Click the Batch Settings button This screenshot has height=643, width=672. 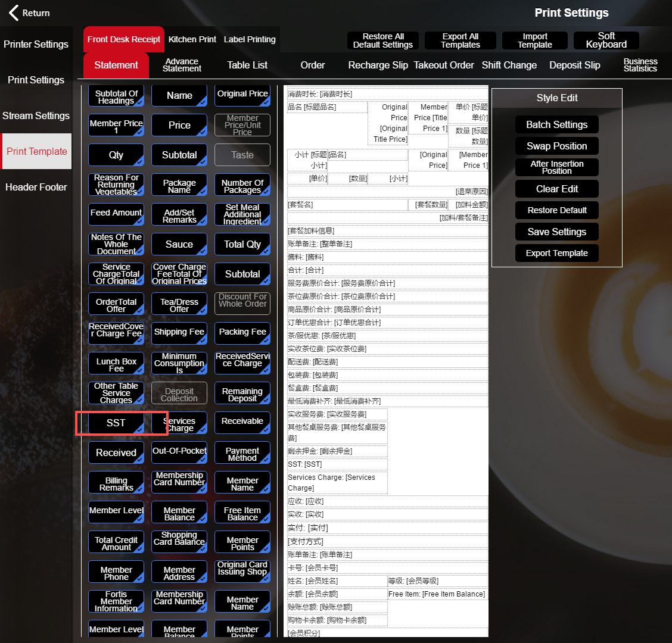coord(556,124)
